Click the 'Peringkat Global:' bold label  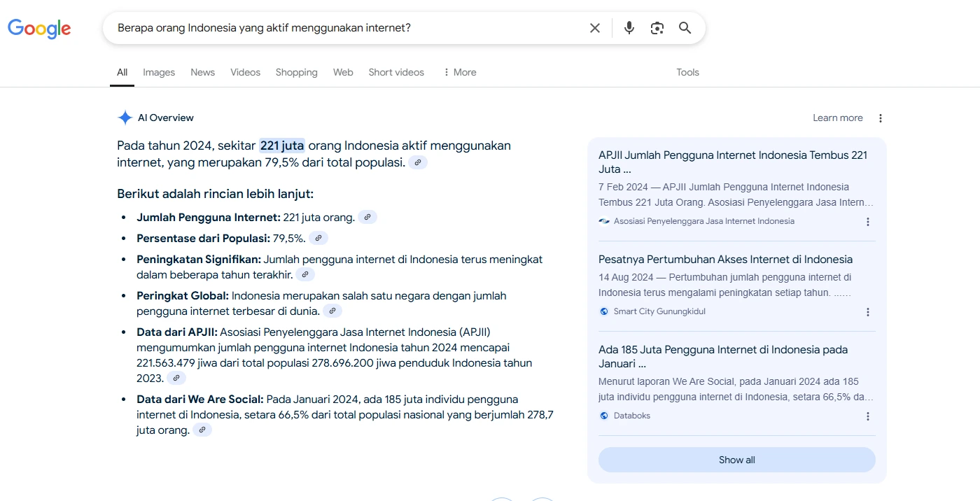point(183,295)
